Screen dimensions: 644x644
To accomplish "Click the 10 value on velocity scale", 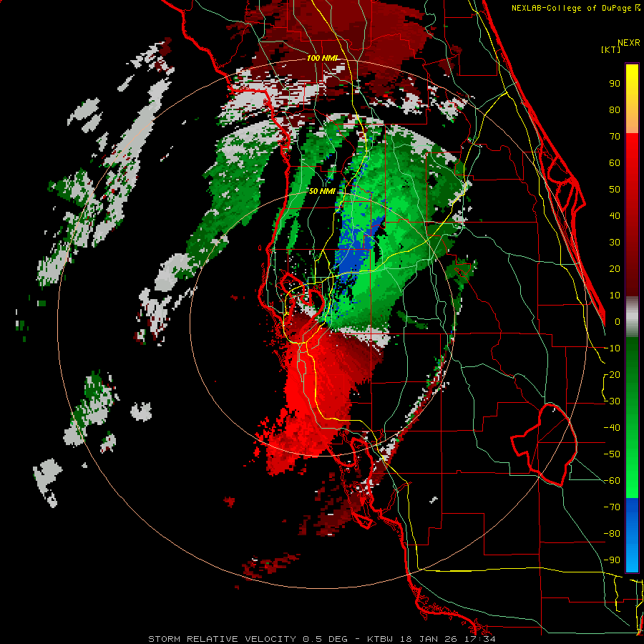I will pos(615,296).
